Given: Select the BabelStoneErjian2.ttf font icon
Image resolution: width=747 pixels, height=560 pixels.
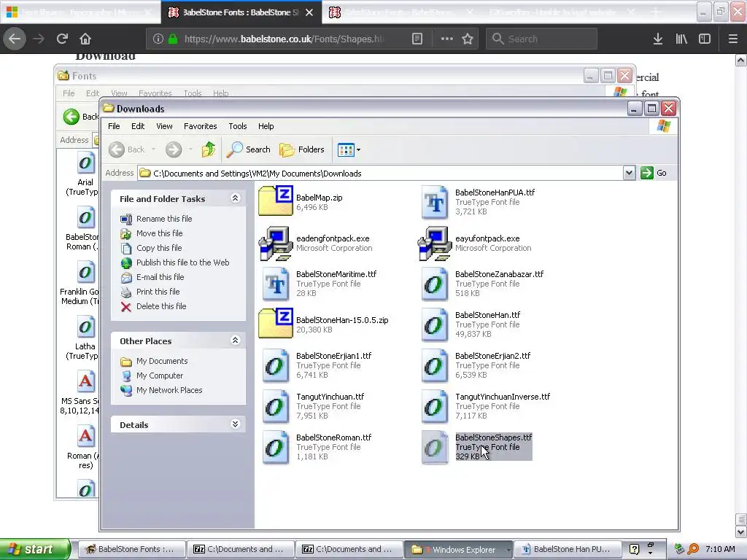Looking at the screenshot, I should [x=435, y=366].
